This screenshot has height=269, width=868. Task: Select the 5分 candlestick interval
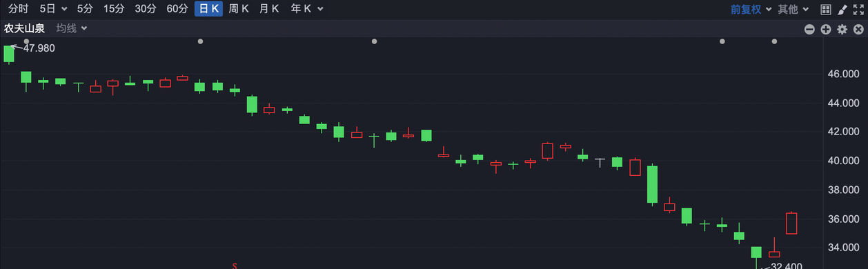[x=85, y=9]
